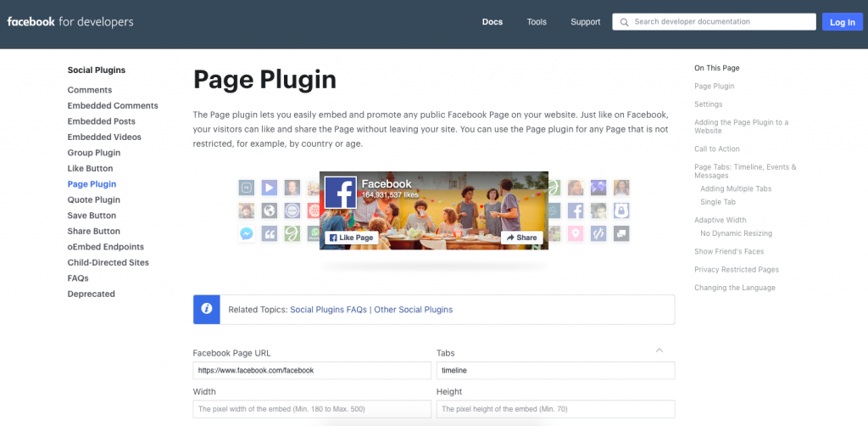
Task: Click the search magnifier icon
Action: point(625,22)
